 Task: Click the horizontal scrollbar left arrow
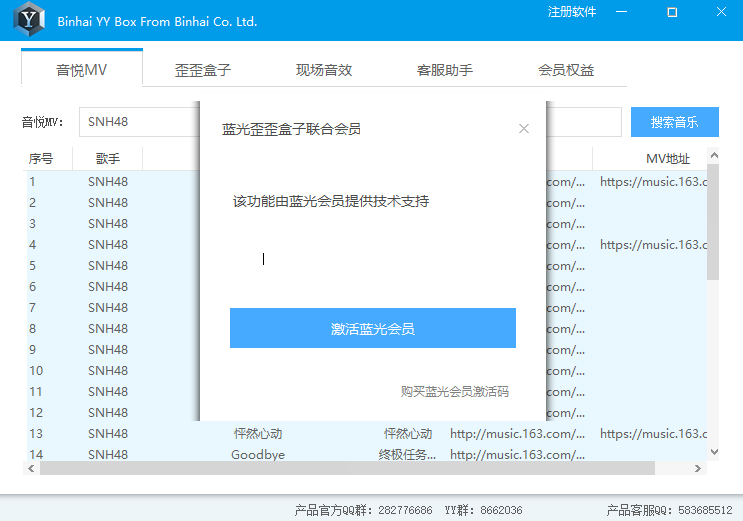coord(31,468)
